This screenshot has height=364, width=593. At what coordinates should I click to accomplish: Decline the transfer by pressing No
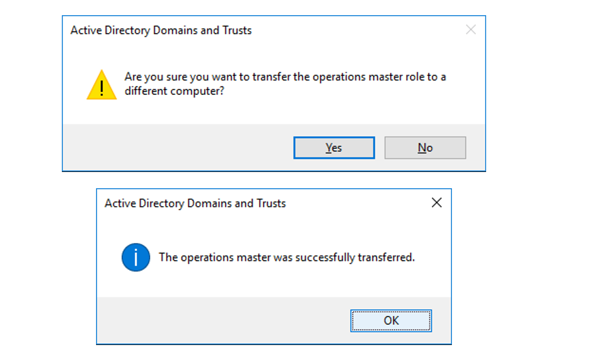pyautogui.click(x=425, y=148)
